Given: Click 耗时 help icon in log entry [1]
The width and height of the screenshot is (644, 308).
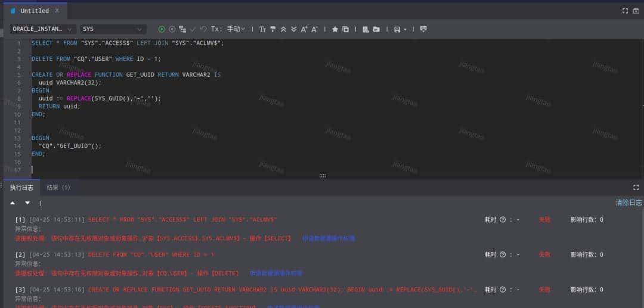Looking at the screenshot, I should 502,220.
